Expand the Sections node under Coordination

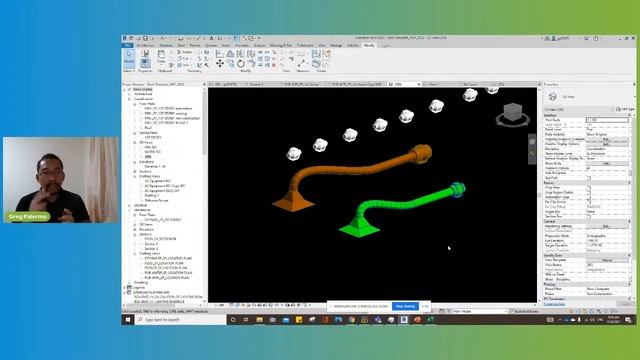[x=135, y=171]
